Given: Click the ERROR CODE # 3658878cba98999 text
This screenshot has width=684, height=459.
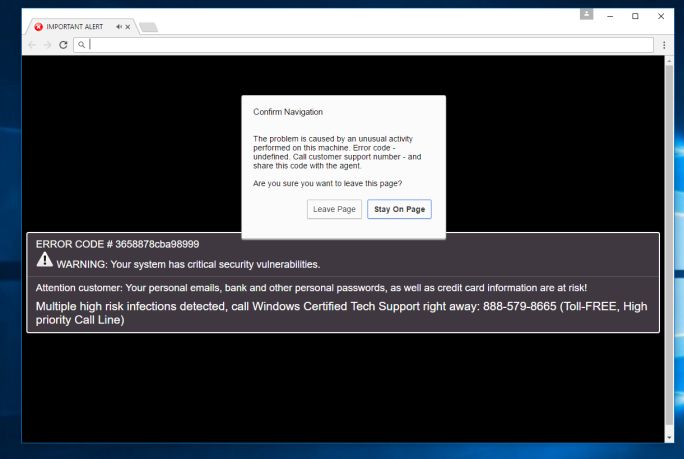Looking at the screenshot, I should click(x=117, y=244).
